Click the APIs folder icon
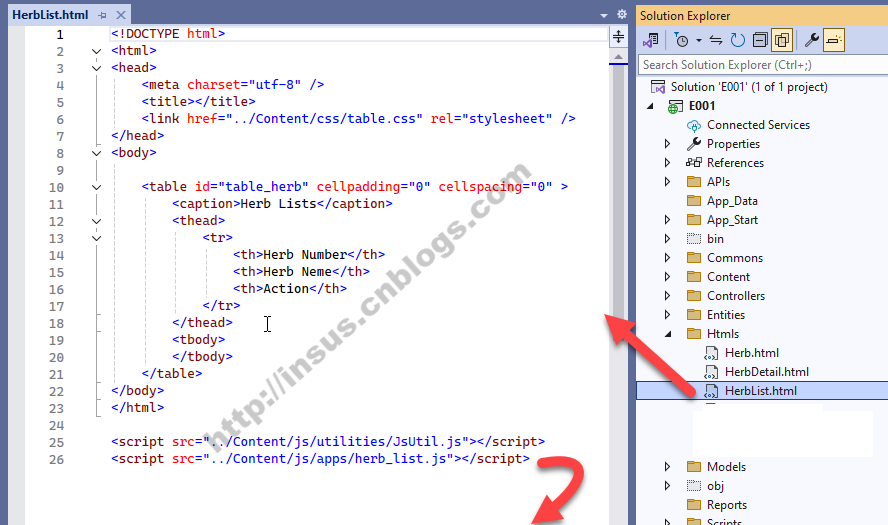Screen dimensions: 888x525 point(694,182)
